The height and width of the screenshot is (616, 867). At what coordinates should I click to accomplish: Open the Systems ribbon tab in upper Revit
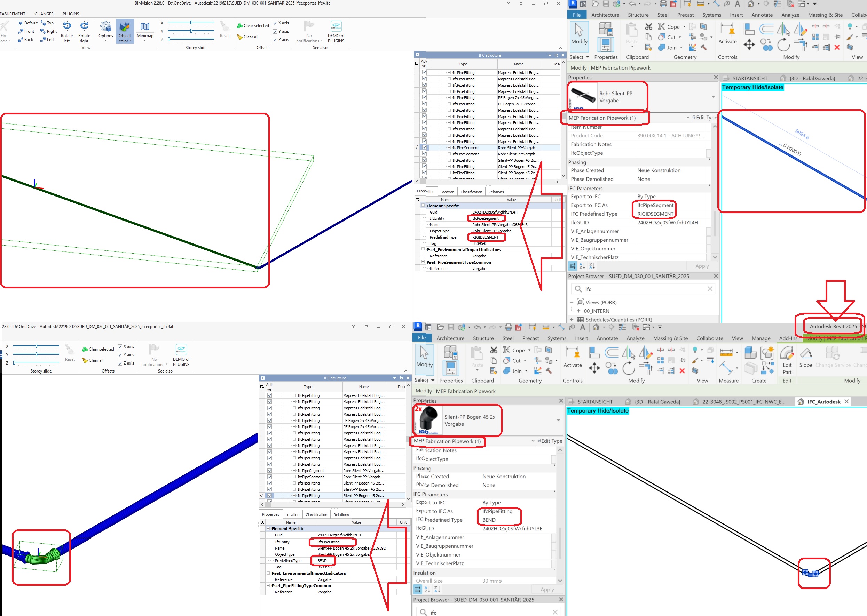tap(711, 15)
